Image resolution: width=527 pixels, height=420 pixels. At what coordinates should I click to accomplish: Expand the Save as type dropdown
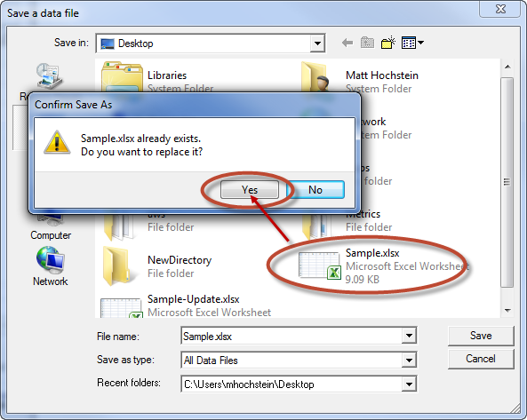(409, 361)
